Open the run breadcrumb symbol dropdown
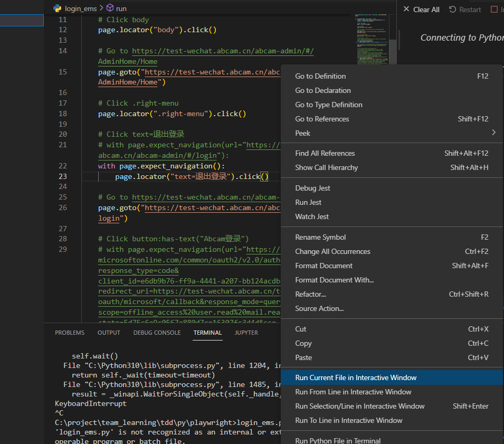The height and width of the screenshot is (444, 504). 121,8
